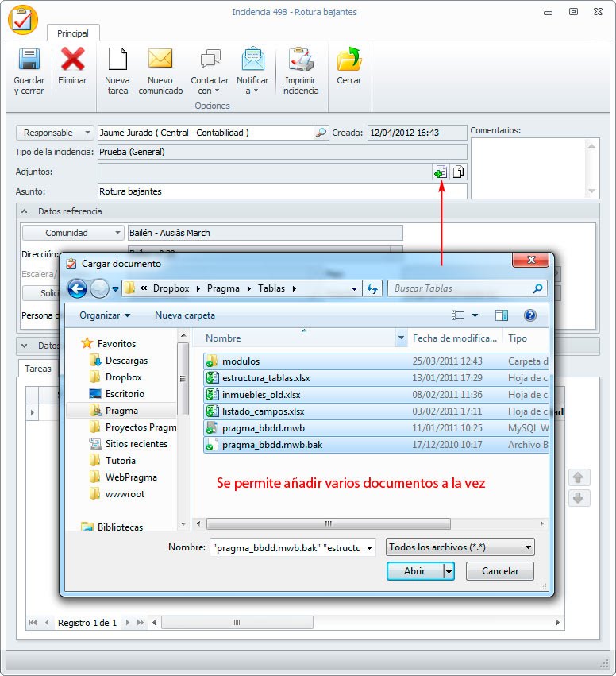Select the file listado_campos.xlsx
The height and width of the screenshot is (676, 616).
click(x=376, y=411)
